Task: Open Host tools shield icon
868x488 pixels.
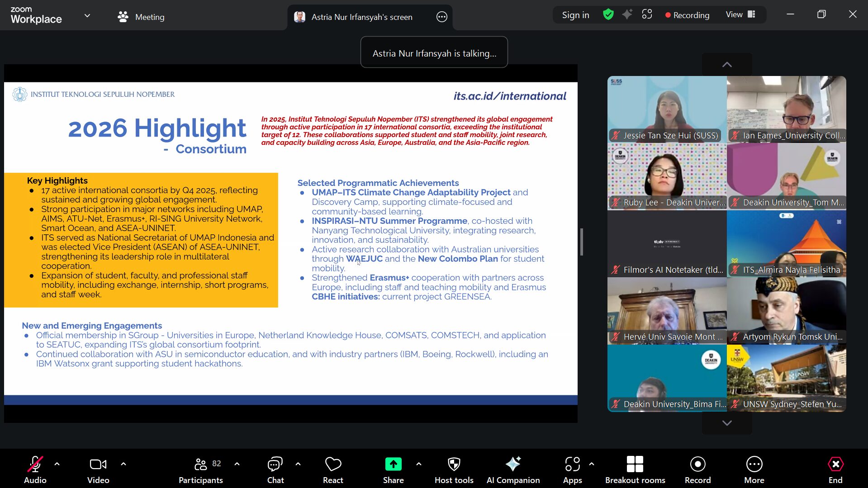Action: point(454,469)
